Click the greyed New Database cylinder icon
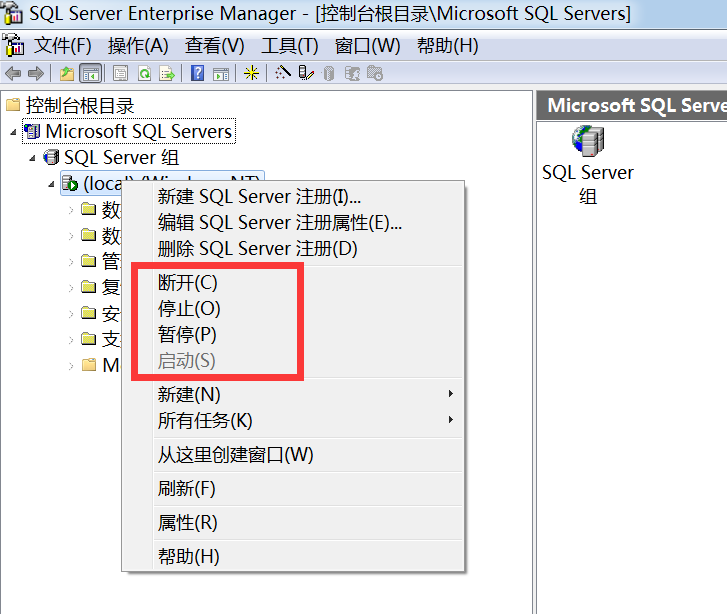Image resolution: width=727 pixels, height=614 pixels. pyautogui.click(x=329, y=73)
